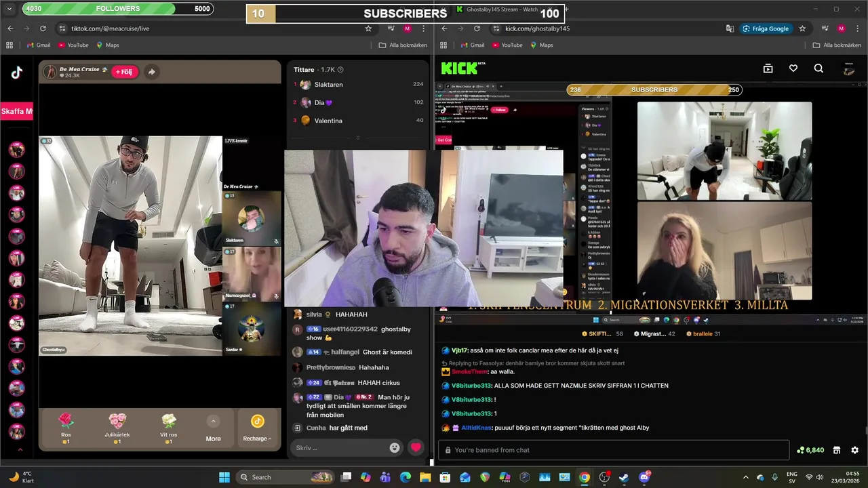The height and width of the screenshot is (488, 868).
Task: Open the Kick user avatar menu
Action: 849,69
